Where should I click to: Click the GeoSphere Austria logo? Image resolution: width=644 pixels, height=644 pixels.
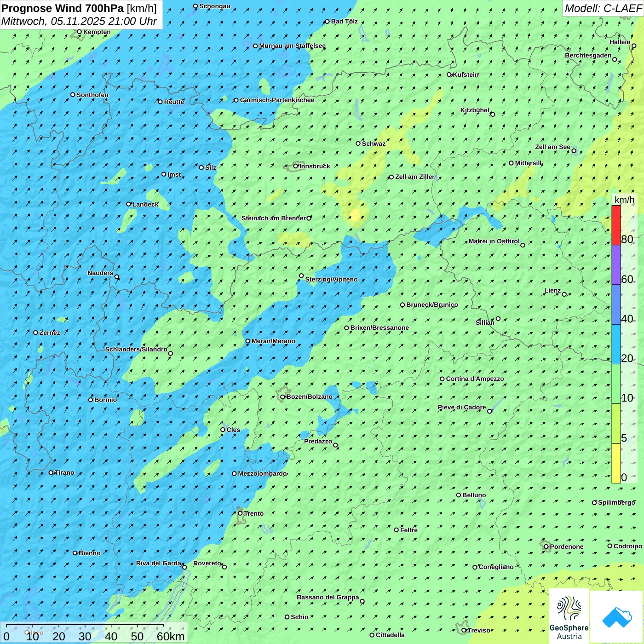coord(569,616)
